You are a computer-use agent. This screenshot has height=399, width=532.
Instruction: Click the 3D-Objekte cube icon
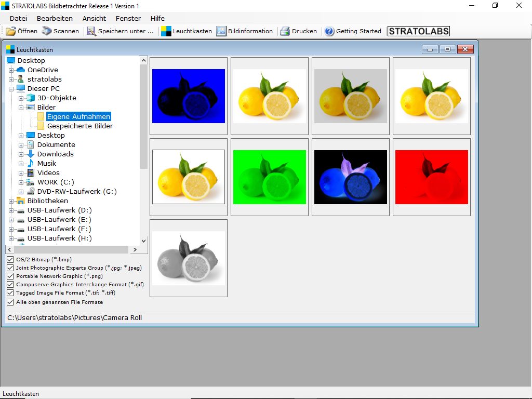coord(31,98)
